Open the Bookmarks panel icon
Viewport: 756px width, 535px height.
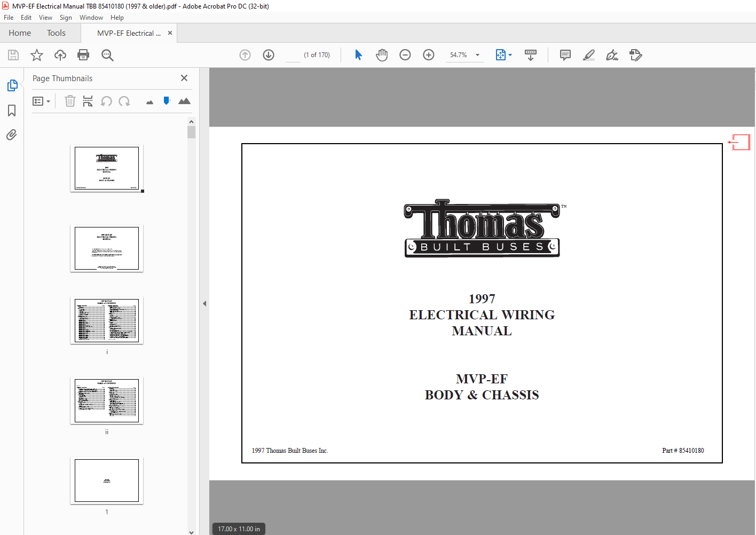point(12,111)
